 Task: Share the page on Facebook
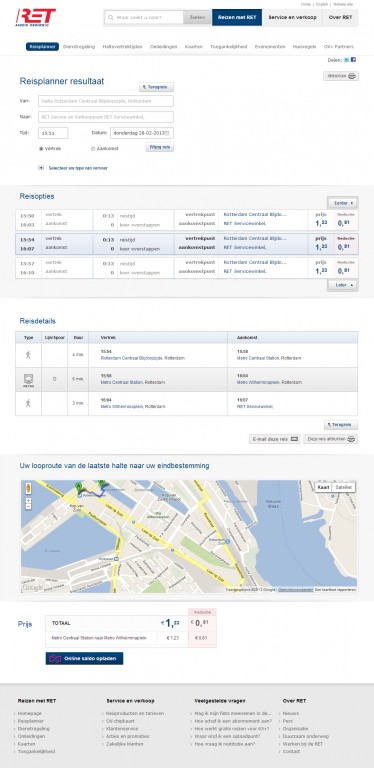[x=353, y=60]
